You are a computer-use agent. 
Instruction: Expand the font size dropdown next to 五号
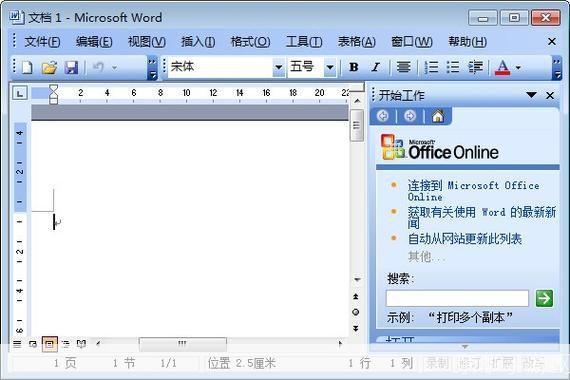coord(330,67)
